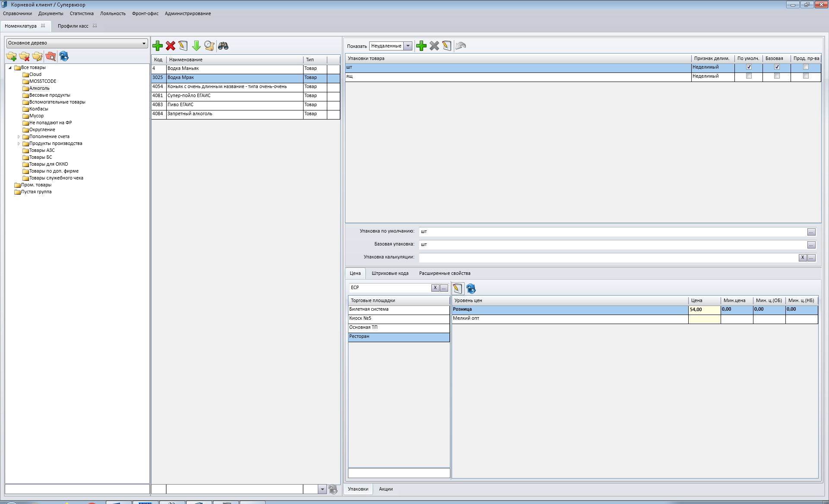Edit price with notepad icon in price tab
The width and height of the screenshot is (829, 504).
click(x=458, y=289)
